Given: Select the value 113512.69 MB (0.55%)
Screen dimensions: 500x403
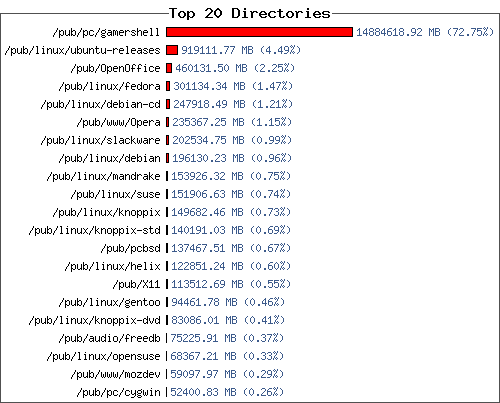Looking at the screenshot, I should pos(231,284).
